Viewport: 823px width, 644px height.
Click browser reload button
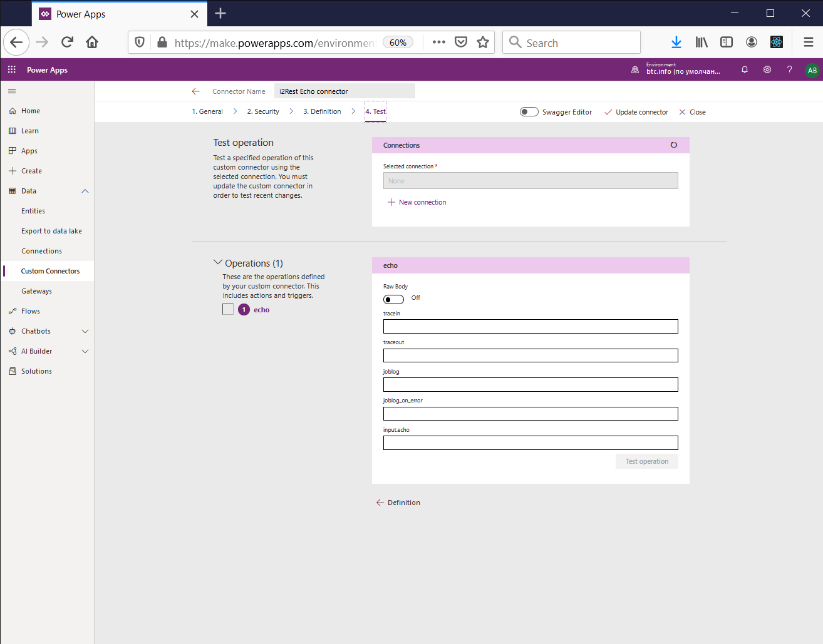click(67, 42)
